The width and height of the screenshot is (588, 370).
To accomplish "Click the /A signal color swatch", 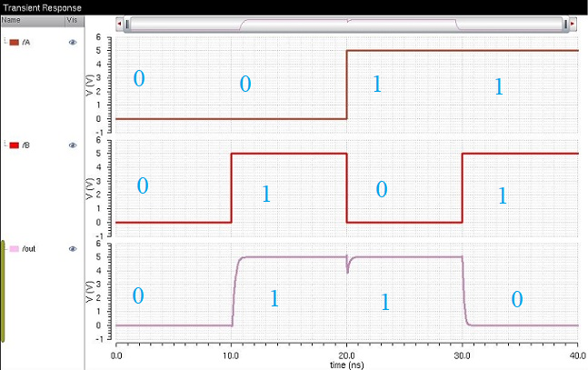I will tap(15, 43).
